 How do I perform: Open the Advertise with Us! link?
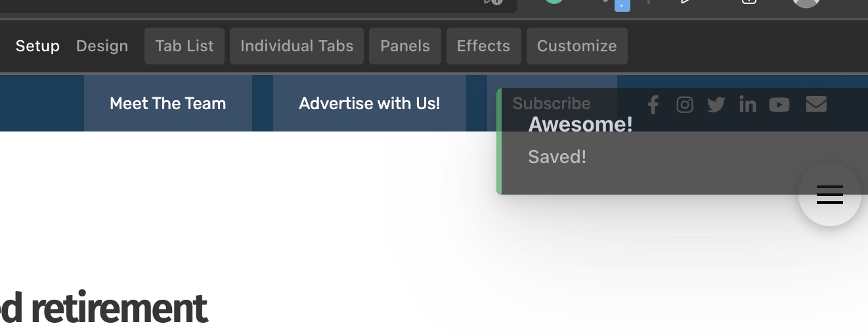tap(370, 103)
